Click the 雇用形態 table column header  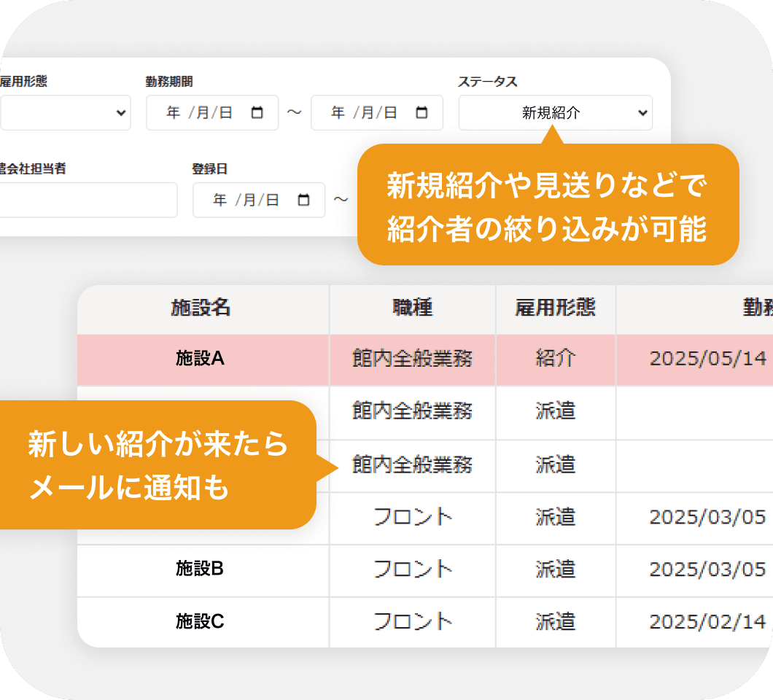pyautogui.click(x=555, y=308)
